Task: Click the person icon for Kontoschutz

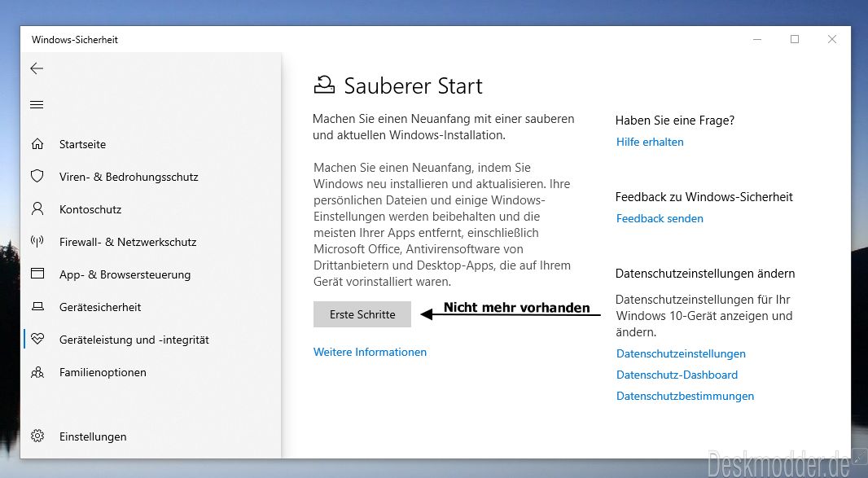Action: coord(37,208)
